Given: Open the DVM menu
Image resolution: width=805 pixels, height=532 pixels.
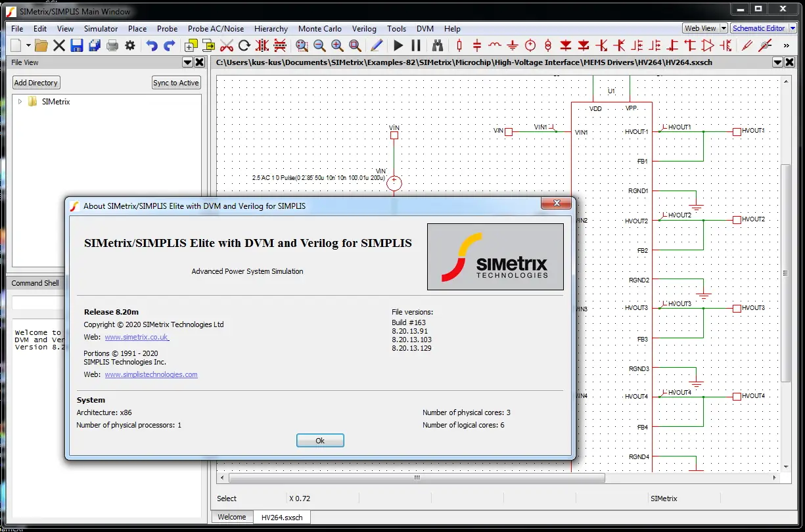Looking at the screenshot, I should (425, 29).
